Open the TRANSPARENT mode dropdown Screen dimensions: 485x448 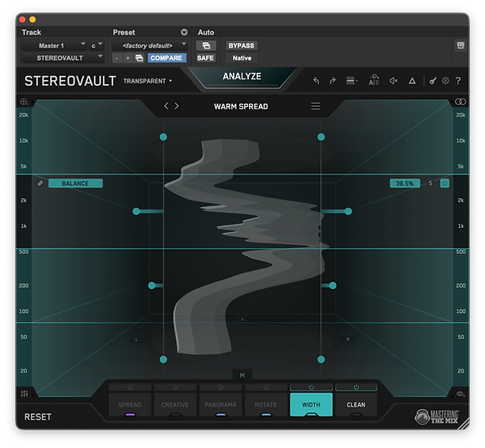pos(148,81)
